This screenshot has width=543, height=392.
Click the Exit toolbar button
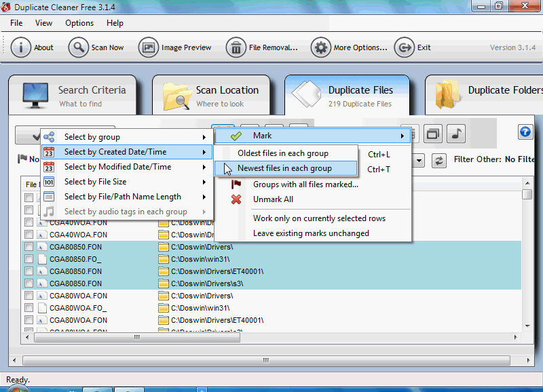tap(414, 47)
